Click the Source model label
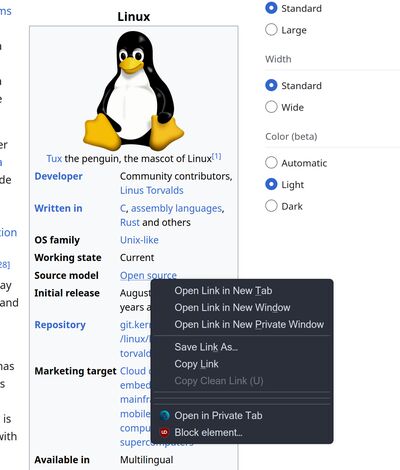Viewport: 400px width, 470px height. click(66, 275)
